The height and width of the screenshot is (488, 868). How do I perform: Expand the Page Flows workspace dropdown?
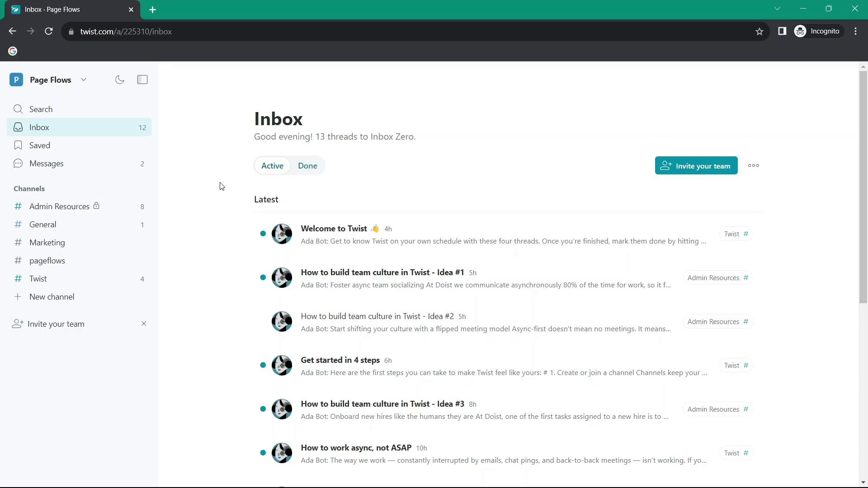coord(84,79)
